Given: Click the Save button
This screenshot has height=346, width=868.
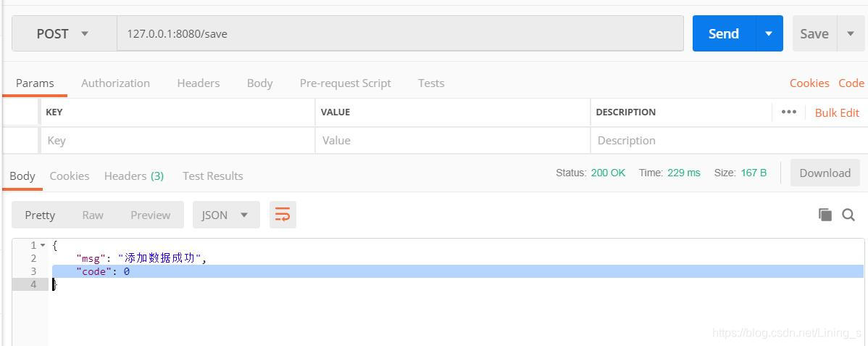Looking at the screenshot, I should click(814, 34).
